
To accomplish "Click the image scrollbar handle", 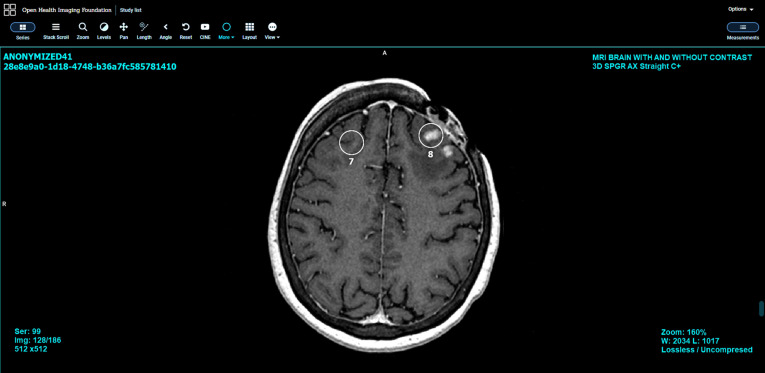I will [x=761, y=309].
